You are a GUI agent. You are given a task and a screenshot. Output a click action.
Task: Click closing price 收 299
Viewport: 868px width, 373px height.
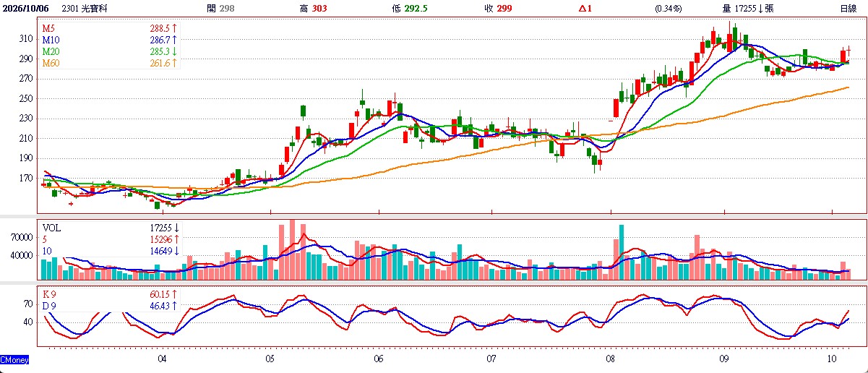499,8
